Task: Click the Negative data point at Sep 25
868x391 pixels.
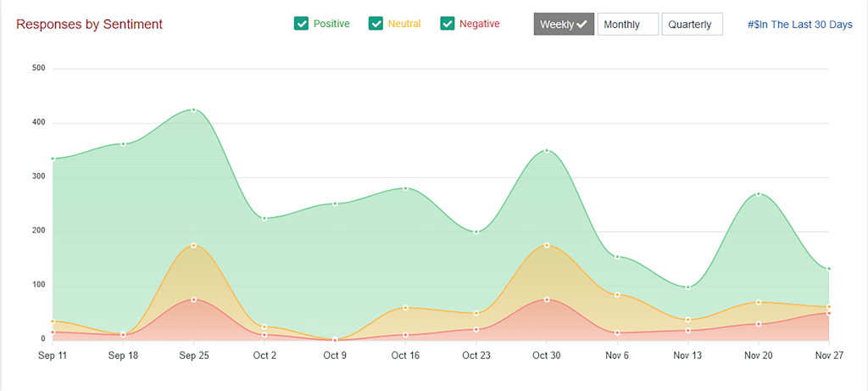Action: (194, 299)
